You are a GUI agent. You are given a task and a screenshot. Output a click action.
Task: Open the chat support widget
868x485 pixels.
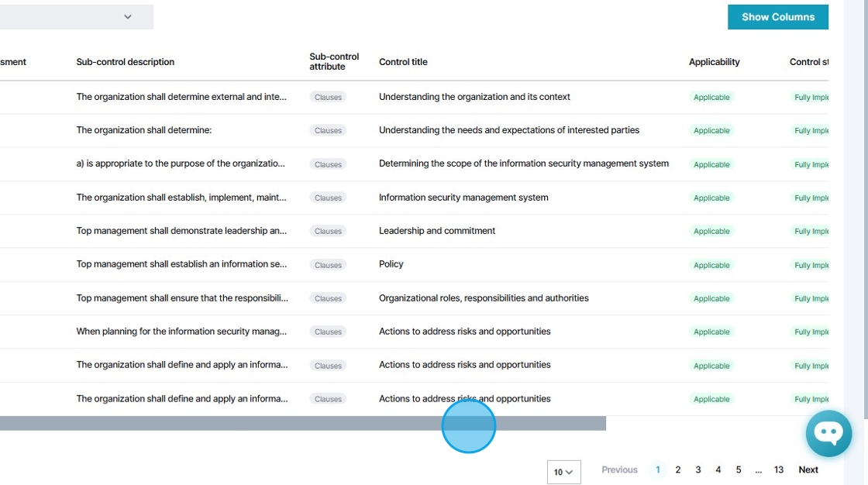(x=828, y=434)
